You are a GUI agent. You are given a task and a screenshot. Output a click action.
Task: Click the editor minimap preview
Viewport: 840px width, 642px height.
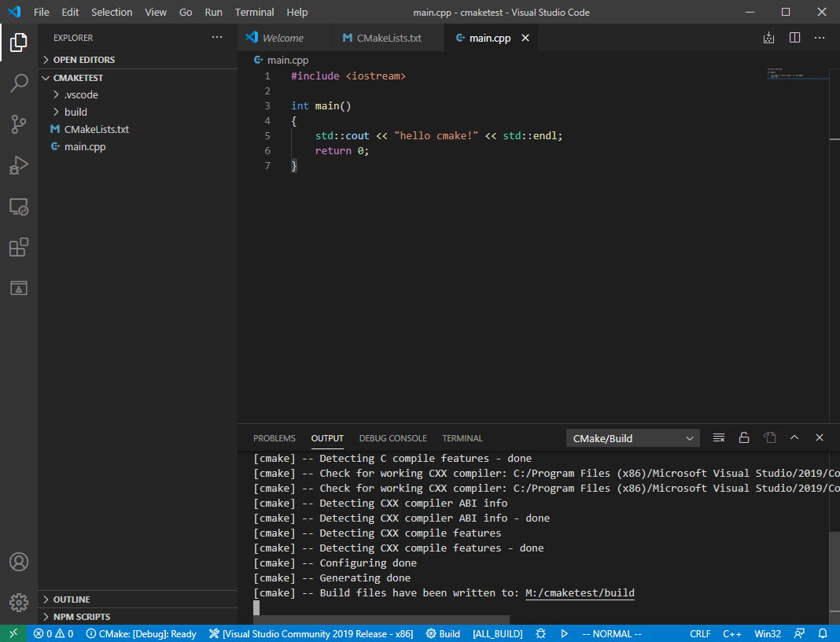pos(798,74)
